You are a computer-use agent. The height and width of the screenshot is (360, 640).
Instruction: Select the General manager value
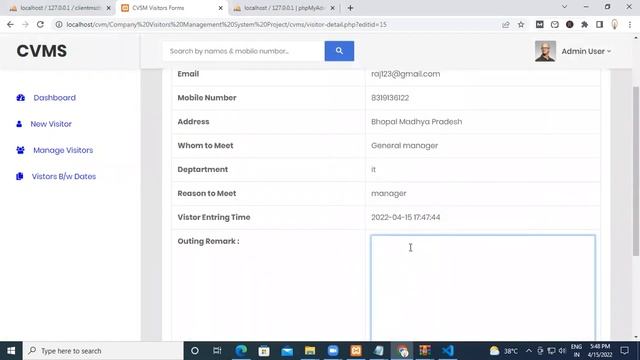coord(404,146)
